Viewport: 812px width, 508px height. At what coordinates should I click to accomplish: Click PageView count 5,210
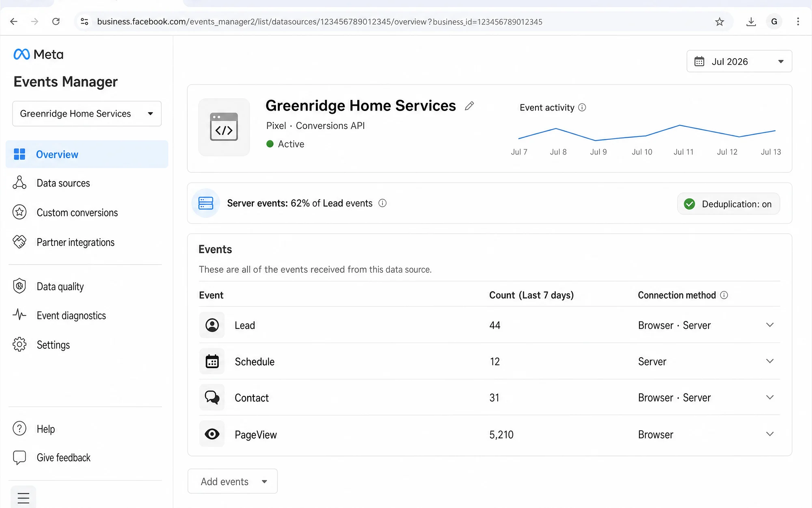tap(501, 435)
